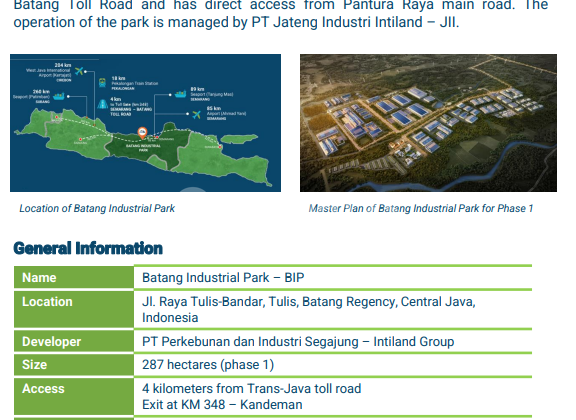Click 'Location of Batang Industrial Park' caption

(97, 208)
